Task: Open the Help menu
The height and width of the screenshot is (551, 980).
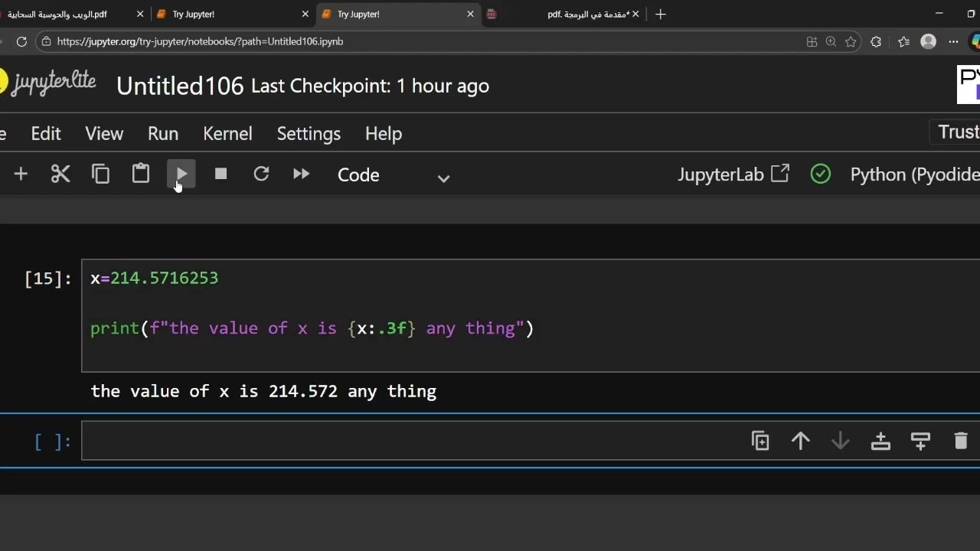Action: pyautogui.click(x=384, y=134)
